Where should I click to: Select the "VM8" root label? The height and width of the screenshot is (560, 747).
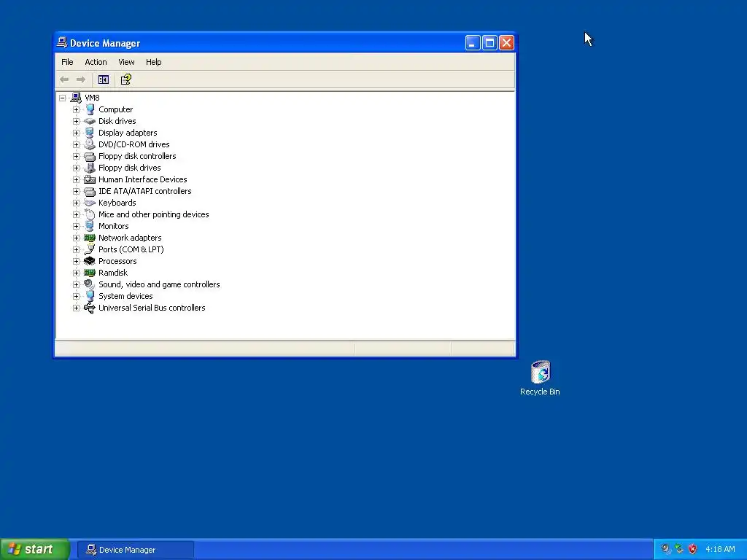click(92, 98)
